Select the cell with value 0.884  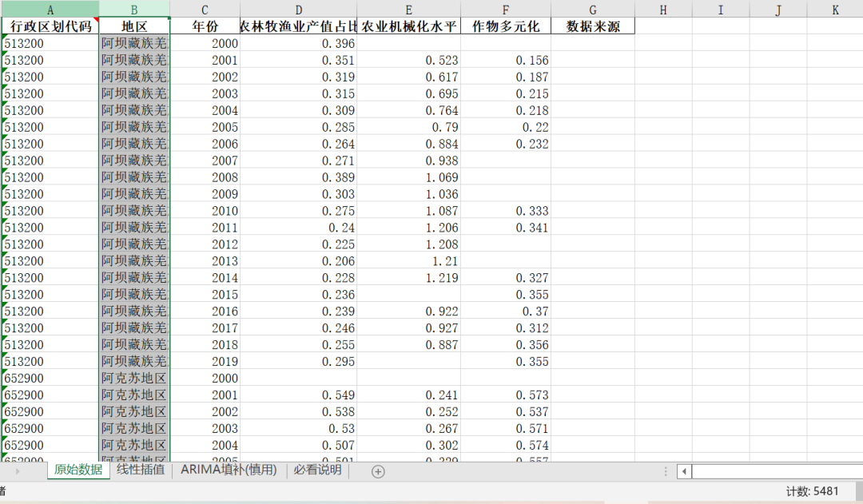tap(409, 144)
